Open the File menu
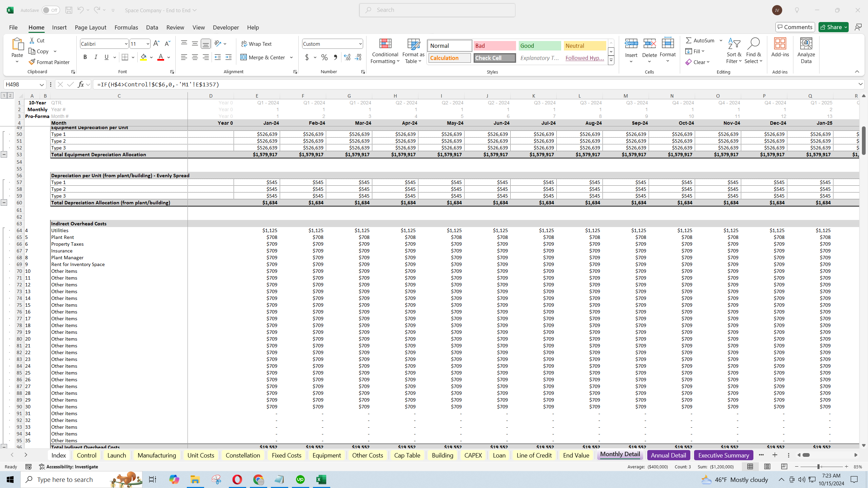Image resolution: width=868 pixels, height=488 pixels. [x=13, y=27]
